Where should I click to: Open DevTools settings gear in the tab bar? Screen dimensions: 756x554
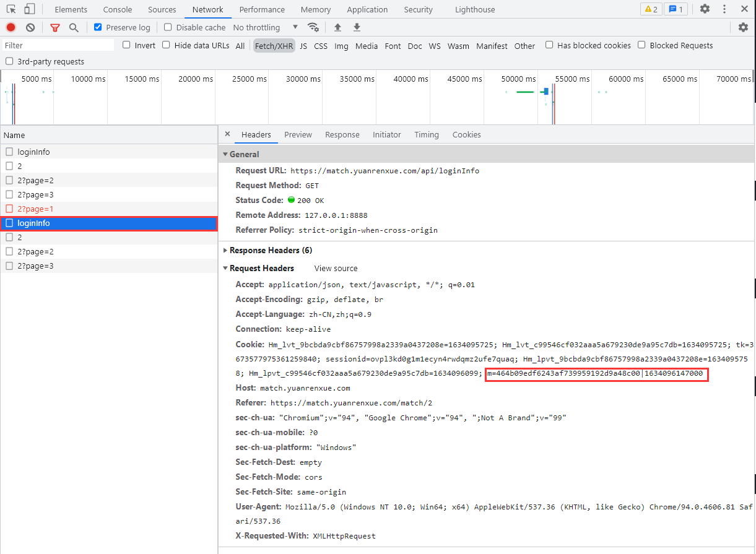[705, 9]
